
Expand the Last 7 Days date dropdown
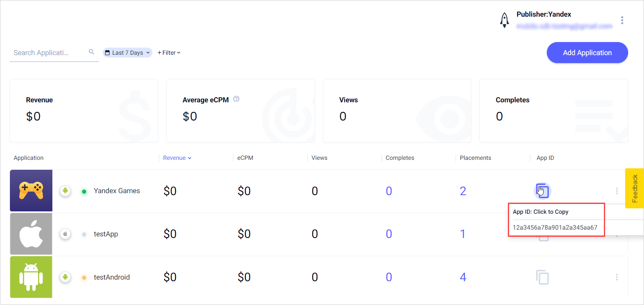pos(127,53)
